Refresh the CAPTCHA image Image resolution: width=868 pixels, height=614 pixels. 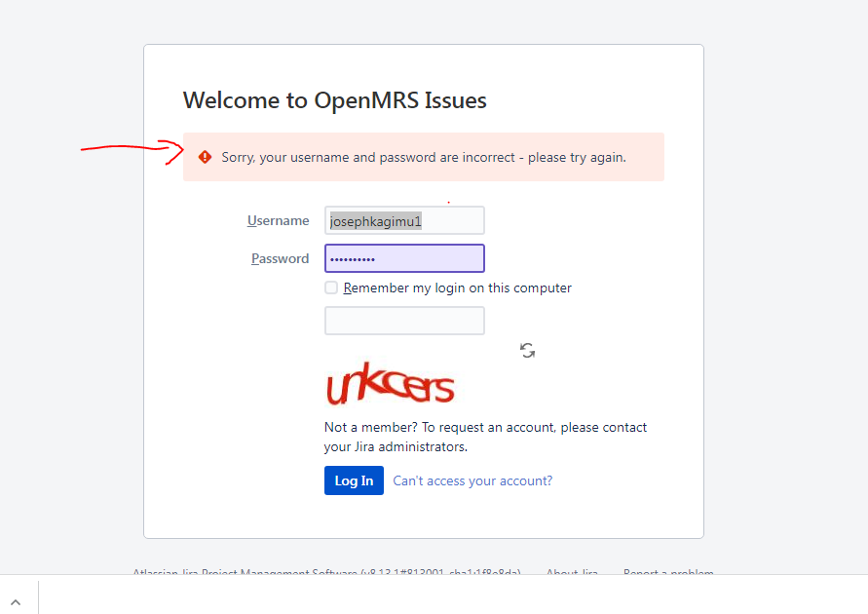point(528,351)
